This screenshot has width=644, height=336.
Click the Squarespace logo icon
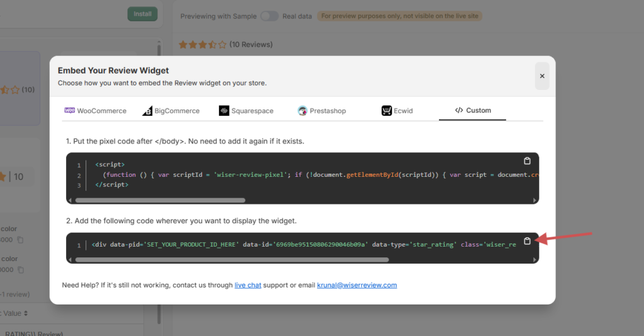224,111
